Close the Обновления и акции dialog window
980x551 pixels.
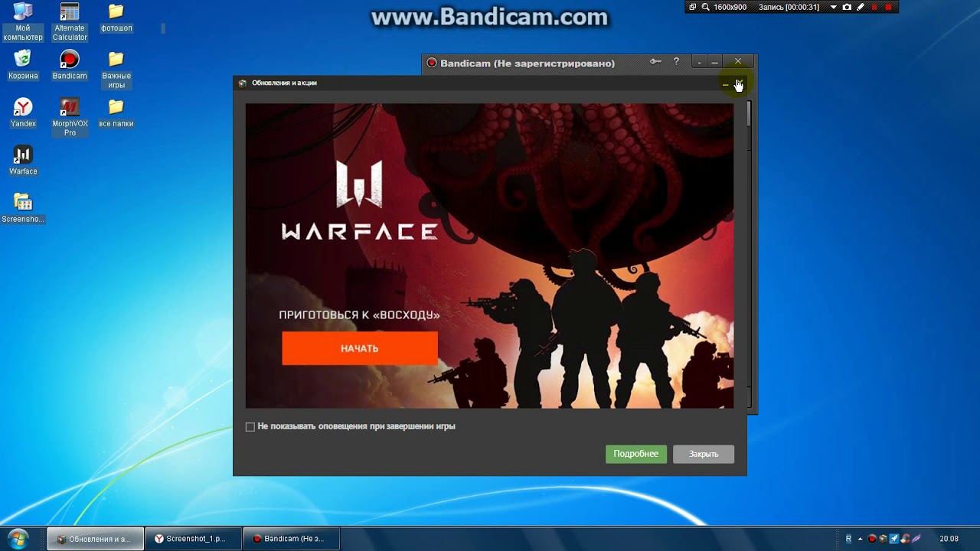point(739,83)
